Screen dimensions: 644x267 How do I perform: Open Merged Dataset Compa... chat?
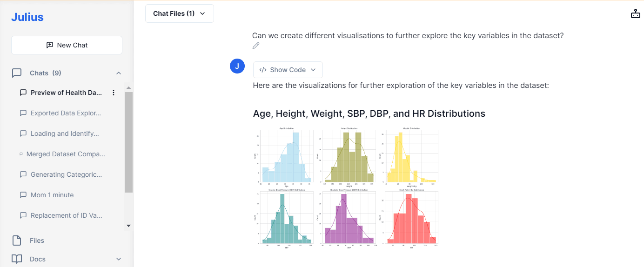pos(66,154)
